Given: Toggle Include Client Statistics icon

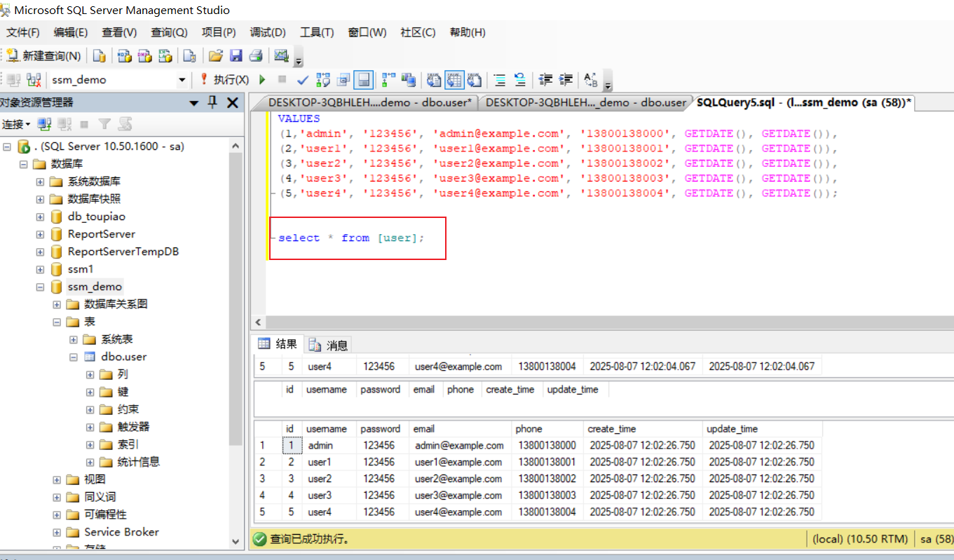Looking at the screenshot, I should click(x=408, y=80).
